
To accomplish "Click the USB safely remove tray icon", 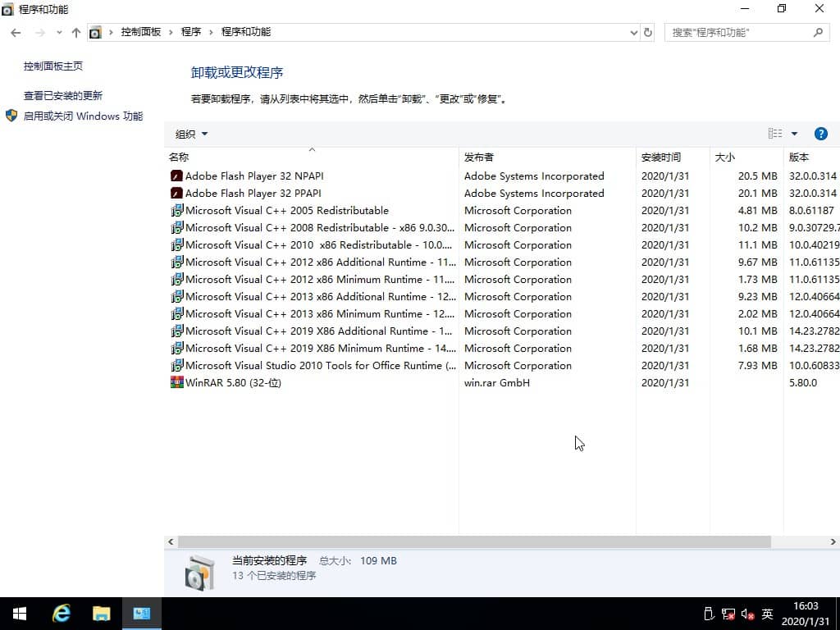I will click(x=708, y=614).
